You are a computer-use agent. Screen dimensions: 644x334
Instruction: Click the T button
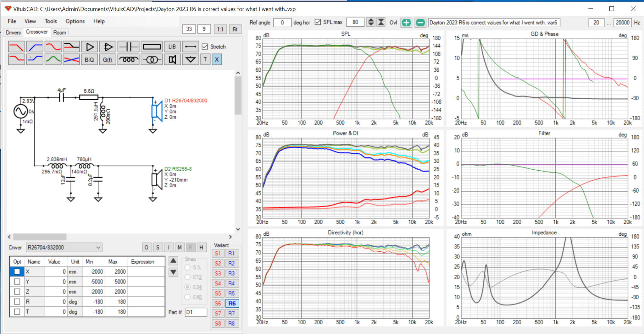pyautogui.click(x=205, y=59)
